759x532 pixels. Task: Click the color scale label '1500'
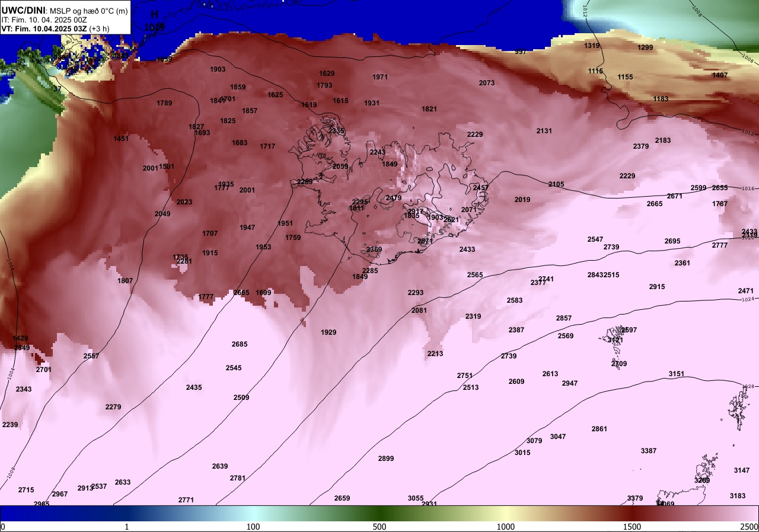632,527
